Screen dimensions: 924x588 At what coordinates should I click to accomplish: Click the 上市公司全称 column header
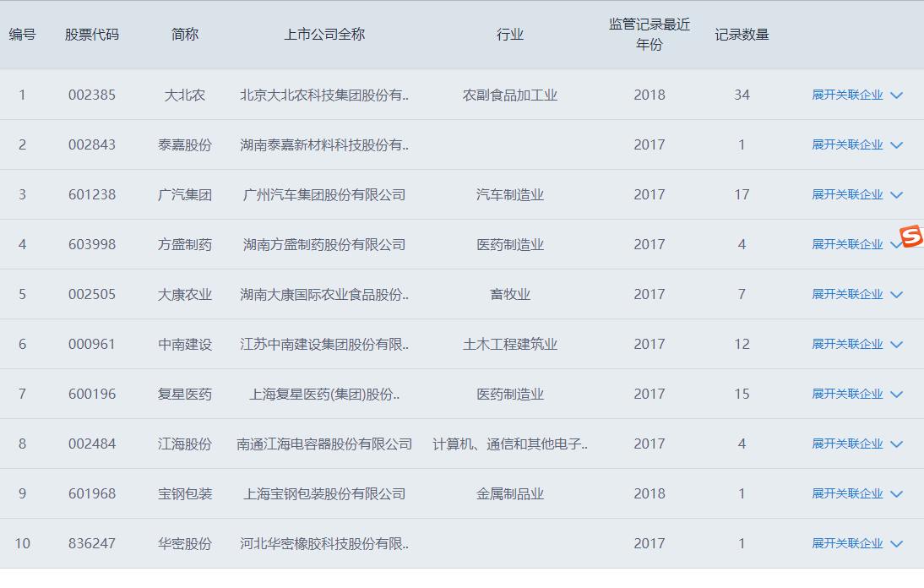click(324, 35)
